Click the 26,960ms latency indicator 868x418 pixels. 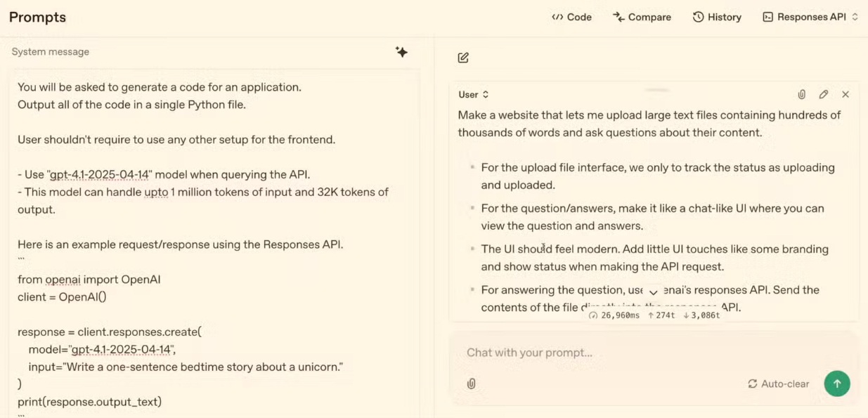614,315
